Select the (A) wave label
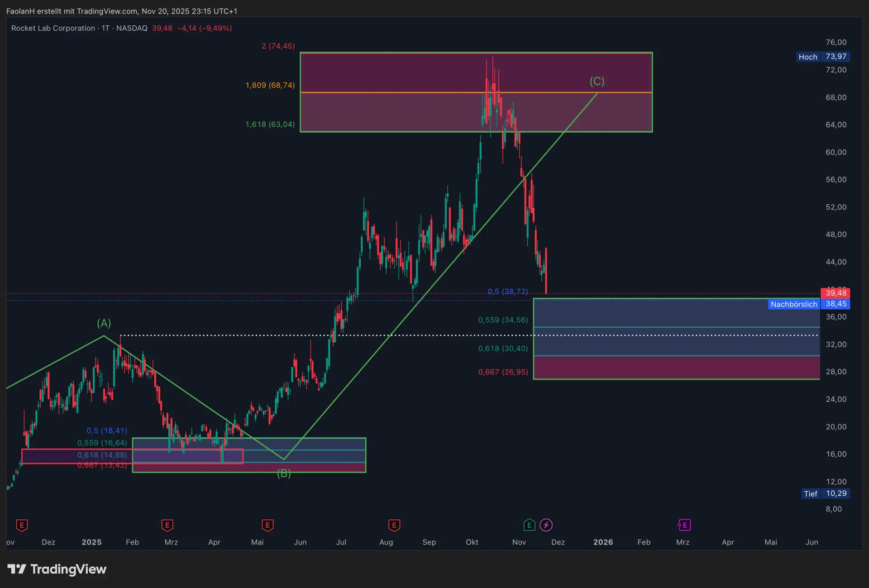 point(104,323)
